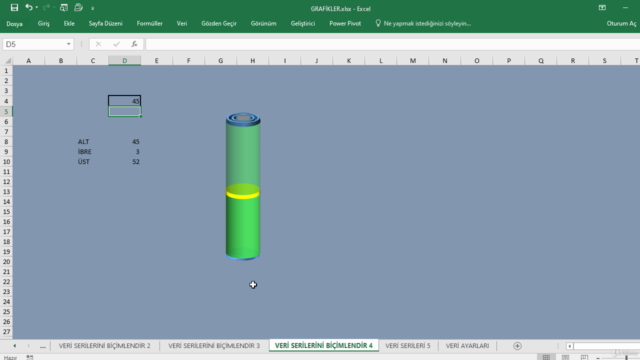This screenshot has height=360, width=640.
Task: Select cell D4 containing 45
Action: 124,101
